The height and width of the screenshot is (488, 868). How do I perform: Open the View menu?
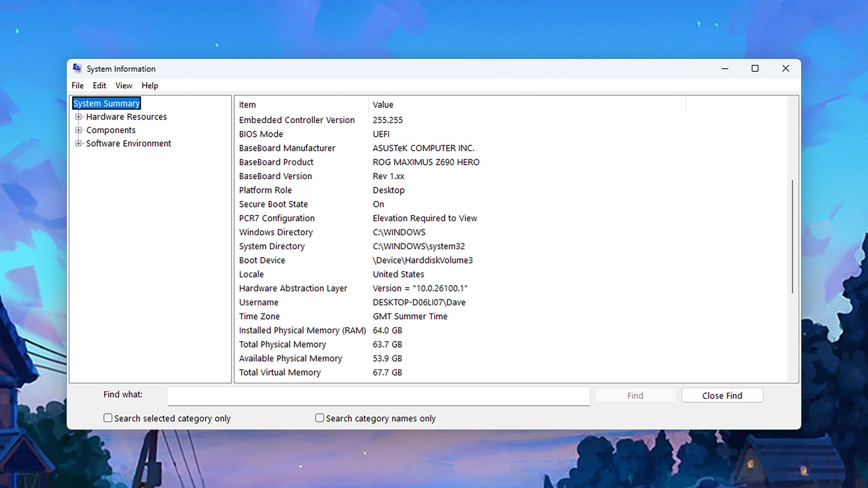coord(124,85)
